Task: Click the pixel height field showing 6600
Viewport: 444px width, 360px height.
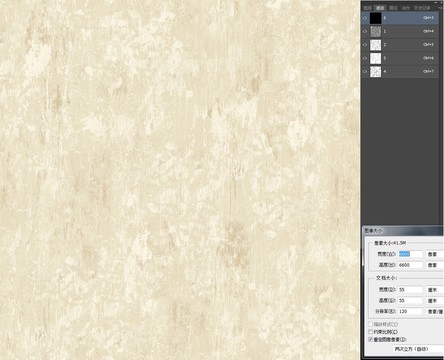Action: (410, 265)
